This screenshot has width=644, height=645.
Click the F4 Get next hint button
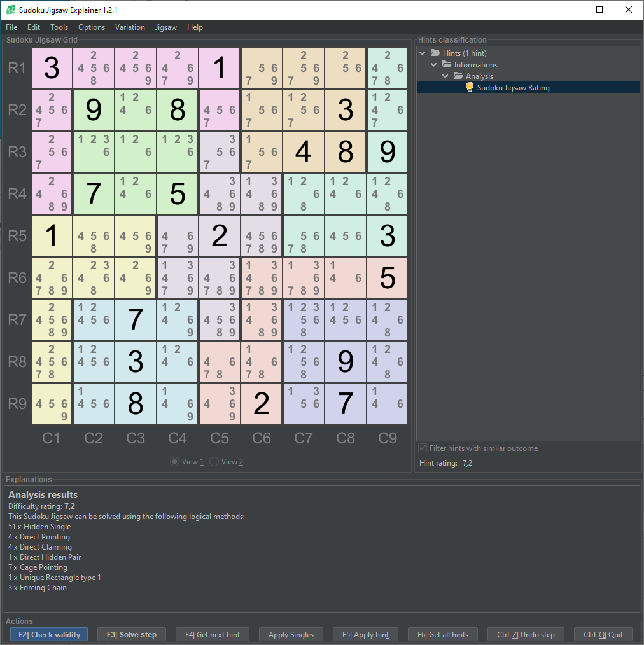(213, 634)
